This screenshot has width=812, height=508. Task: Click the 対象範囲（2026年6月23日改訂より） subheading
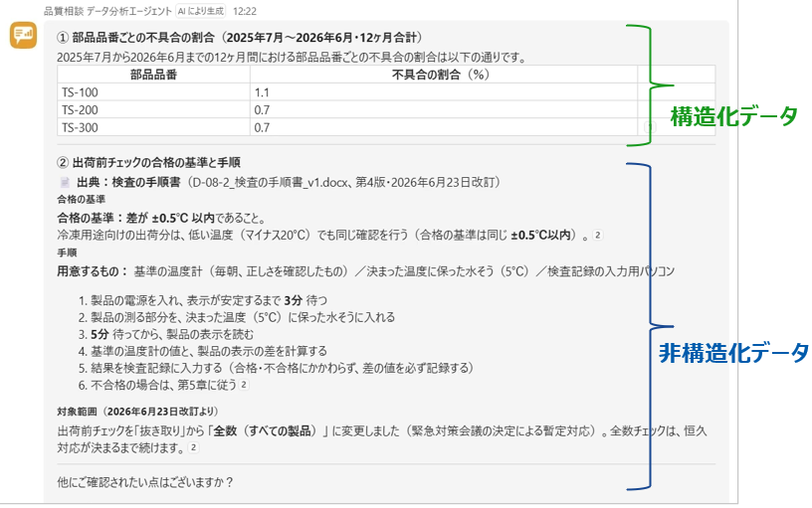tap(137, 412)
